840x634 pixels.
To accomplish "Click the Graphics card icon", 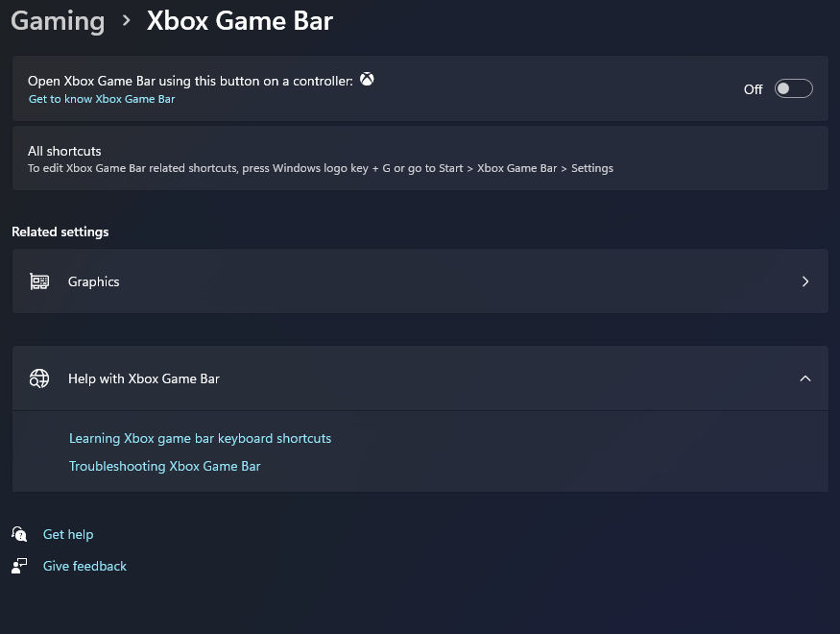I will pos(39,281).
